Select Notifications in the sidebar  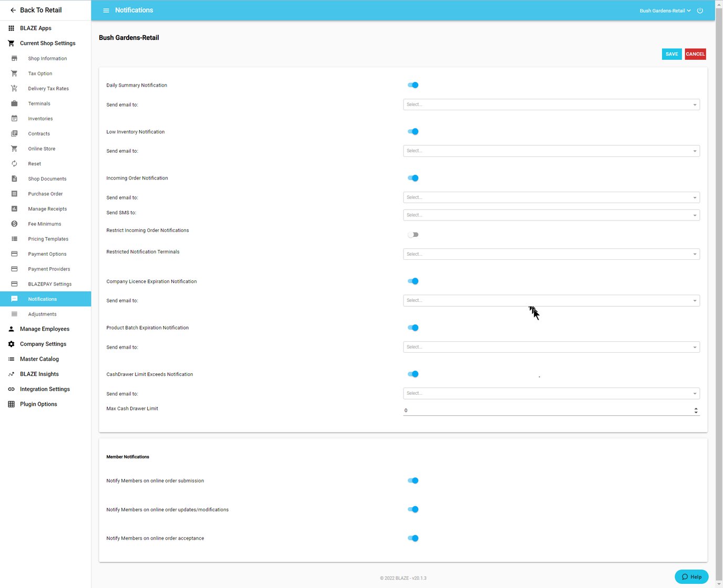tap(42, 299)
